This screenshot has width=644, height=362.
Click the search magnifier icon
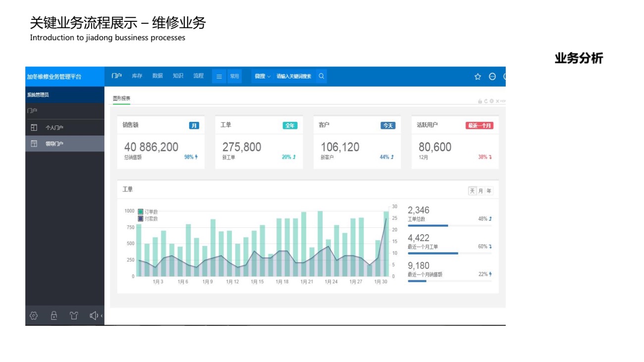pyautogui.click(x=321, y=76)
